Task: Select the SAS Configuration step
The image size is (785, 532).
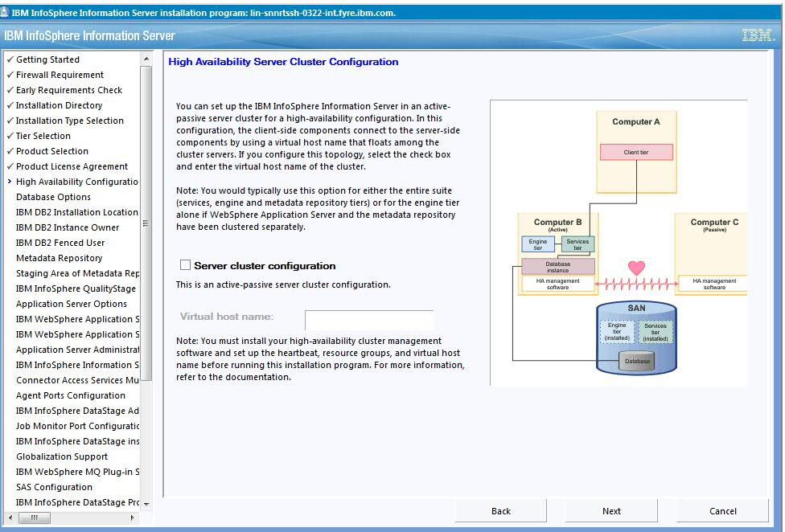Action: click(54, 487)
